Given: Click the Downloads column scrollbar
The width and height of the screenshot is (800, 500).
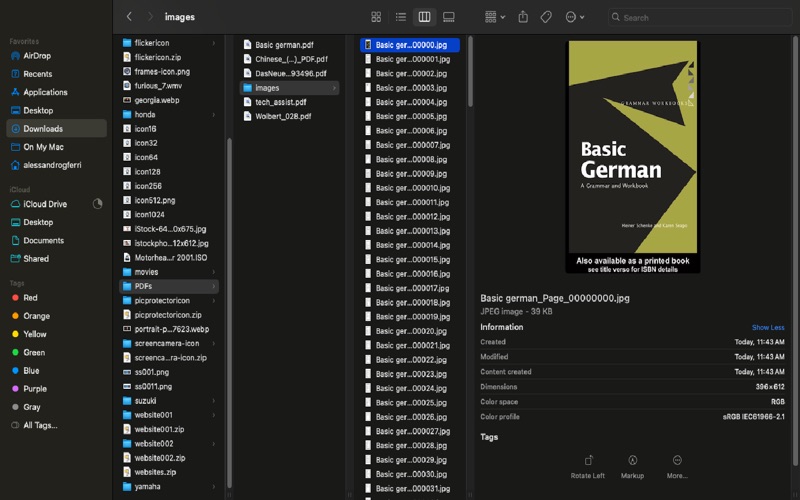Looking at the screenshot, I should pos(229,313).
